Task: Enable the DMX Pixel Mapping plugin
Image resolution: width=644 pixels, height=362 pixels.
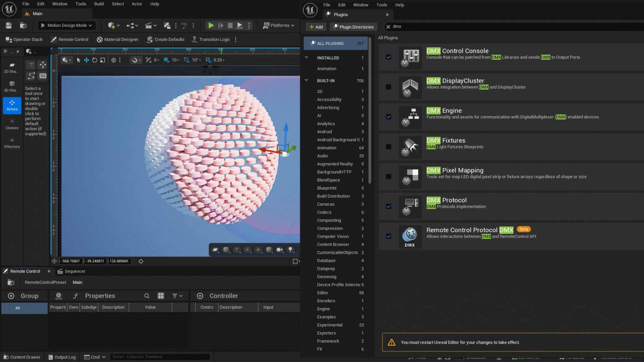Action: pos(389,176)
